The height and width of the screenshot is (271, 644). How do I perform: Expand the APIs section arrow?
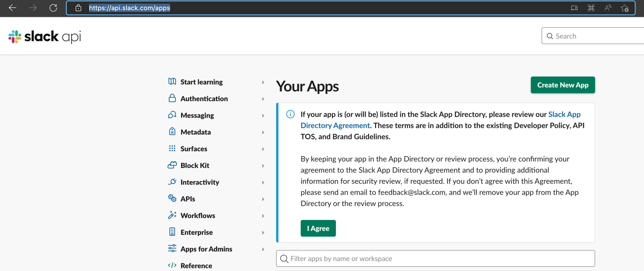tap(263, 199)
